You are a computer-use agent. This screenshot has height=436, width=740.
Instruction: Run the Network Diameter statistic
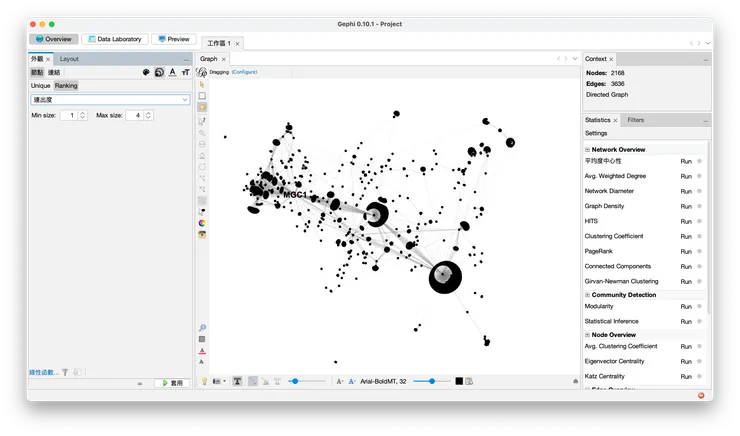pyautogui.click(x=686, y=192)
